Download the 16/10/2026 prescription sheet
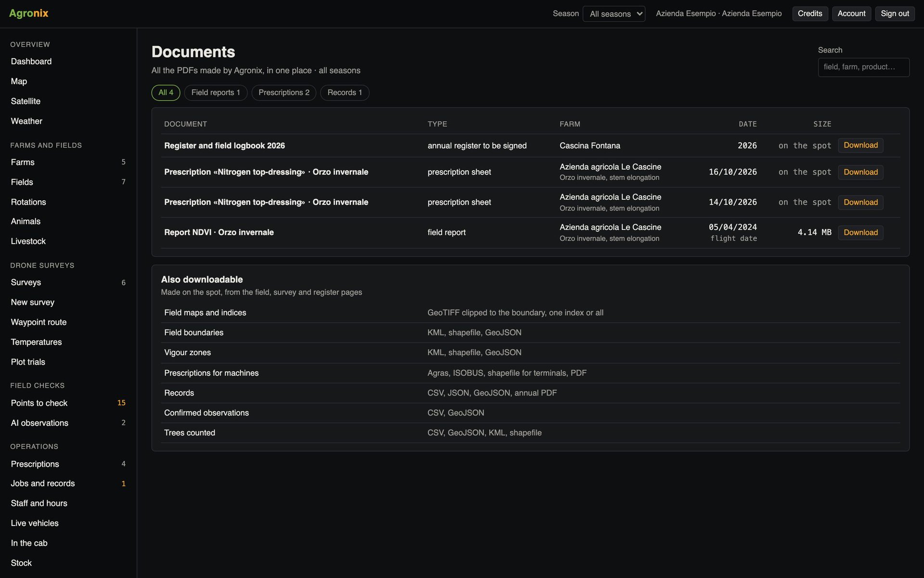 [860, 172]
